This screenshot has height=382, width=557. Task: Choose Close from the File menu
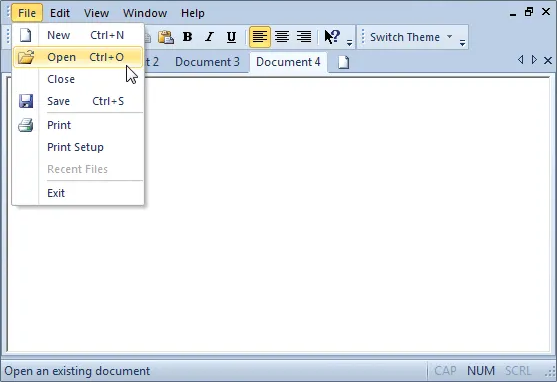78,79
